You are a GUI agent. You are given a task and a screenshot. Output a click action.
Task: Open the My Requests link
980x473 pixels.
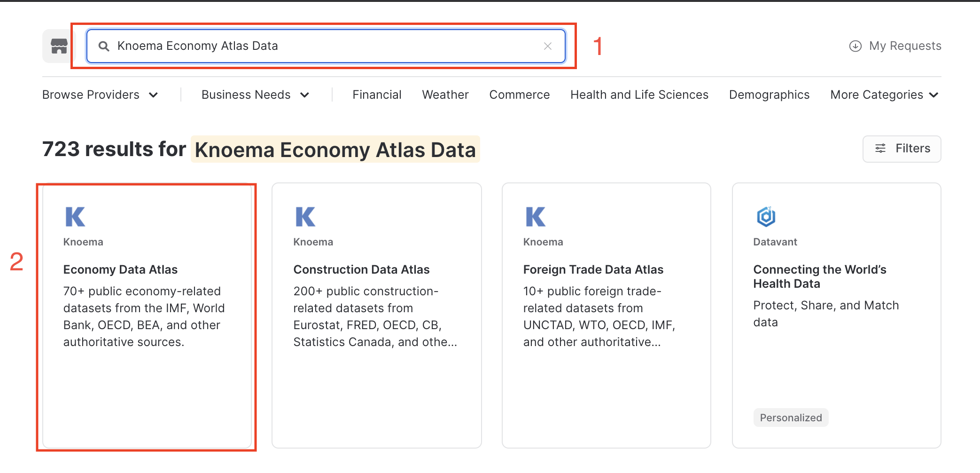[905, 46]
